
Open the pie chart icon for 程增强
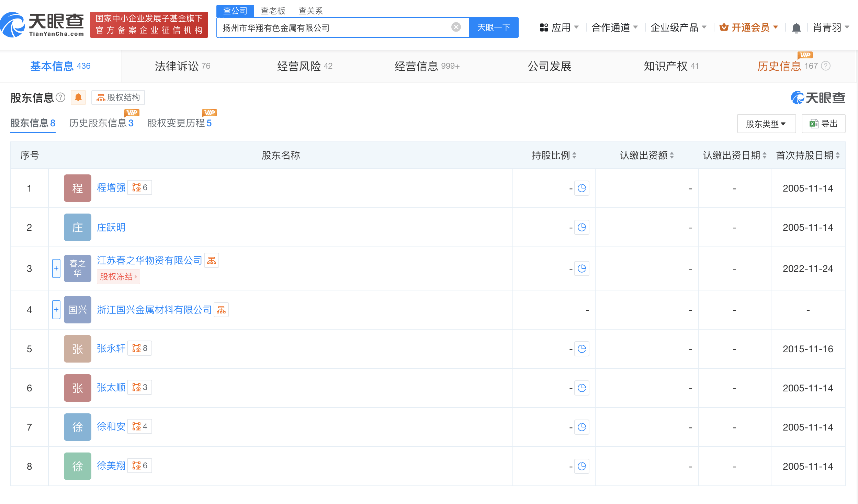point(582,188)
